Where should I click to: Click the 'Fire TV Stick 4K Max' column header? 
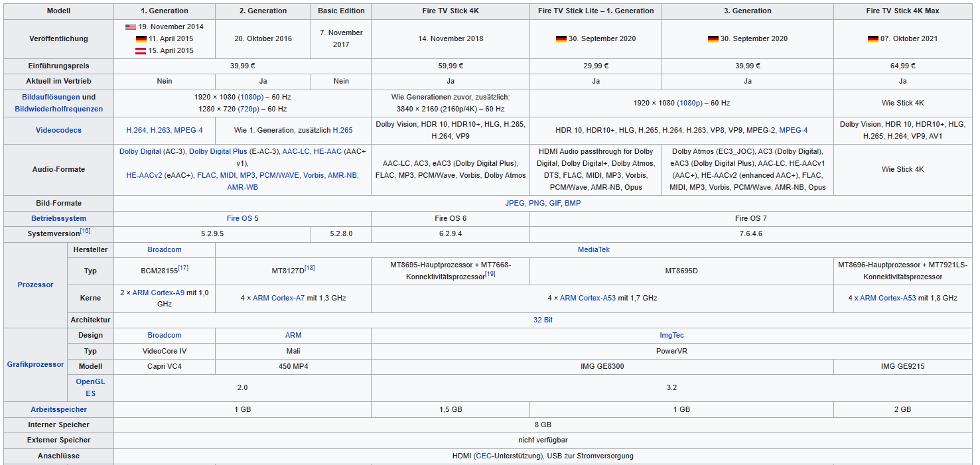(x=902, y=11)
